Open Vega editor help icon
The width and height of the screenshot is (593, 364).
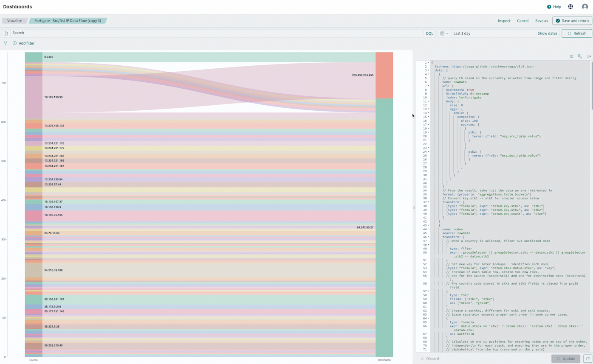point(571,56)
